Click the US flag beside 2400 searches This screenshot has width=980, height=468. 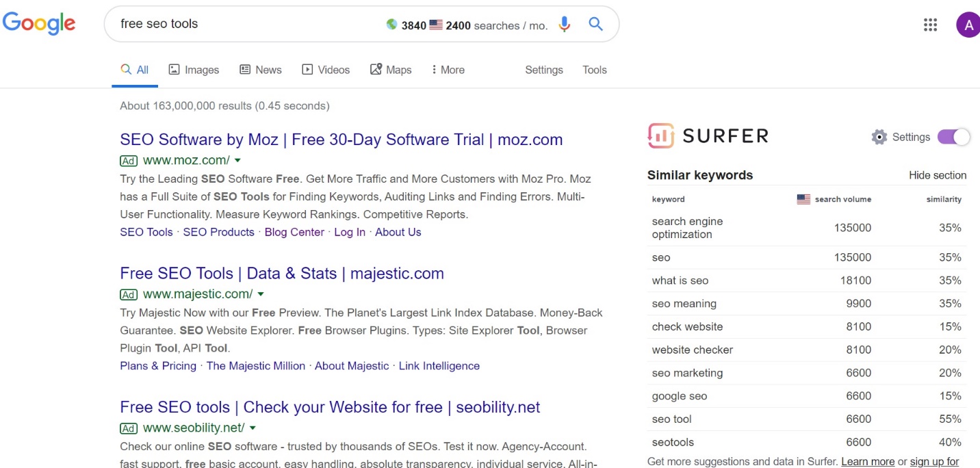point(436,25)
